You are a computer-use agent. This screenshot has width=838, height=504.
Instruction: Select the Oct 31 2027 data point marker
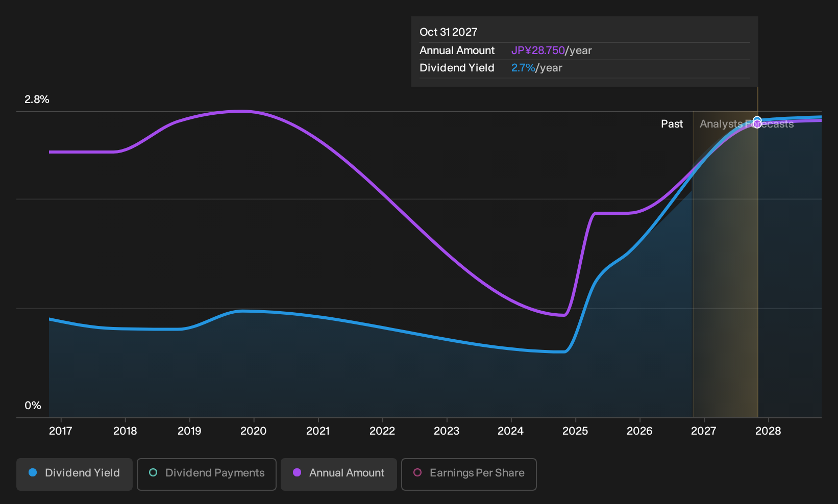757,122
